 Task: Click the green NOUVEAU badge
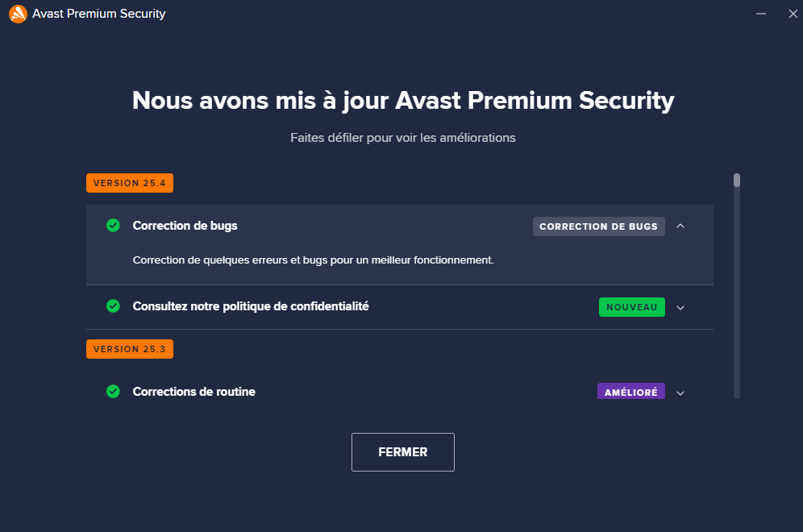point(632,307)
